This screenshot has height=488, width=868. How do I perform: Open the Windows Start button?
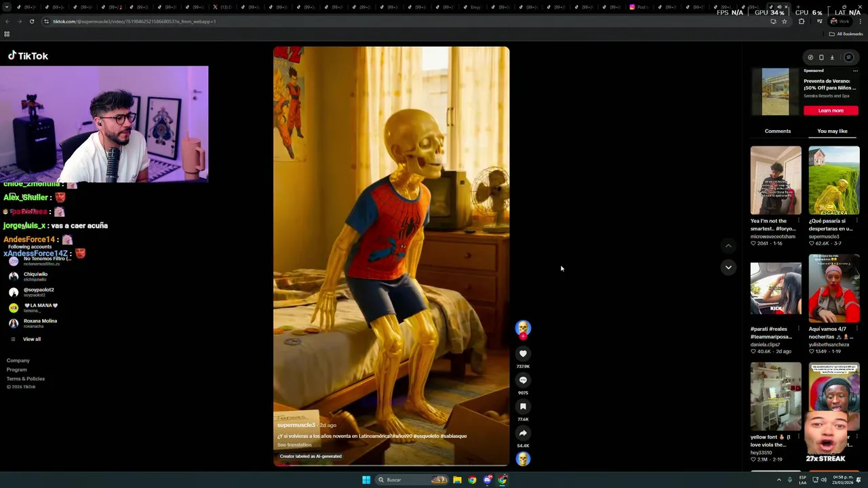click(366, 480)
